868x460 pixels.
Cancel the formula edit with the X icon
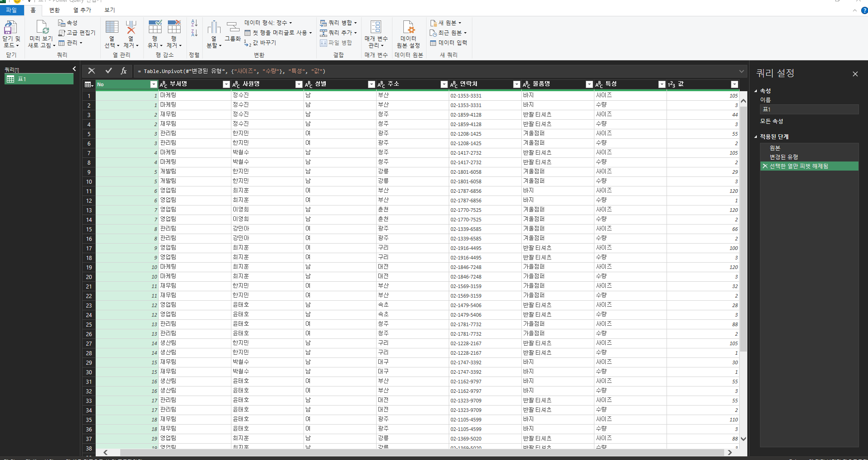coord(91,71)
